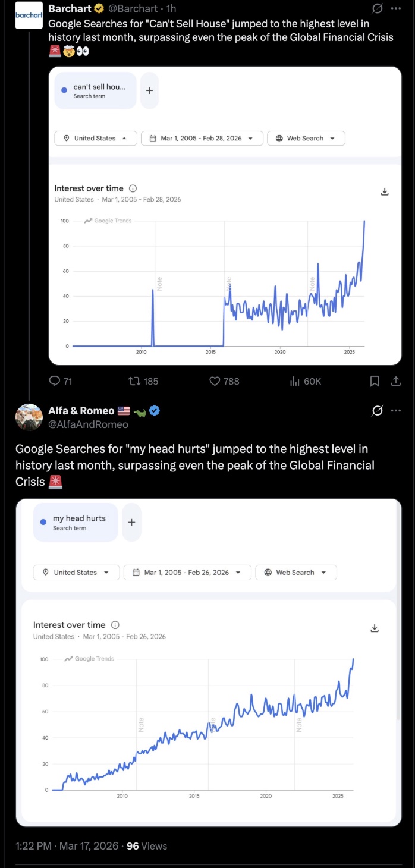Download the "my head hurts" chart

coord(375,628)
